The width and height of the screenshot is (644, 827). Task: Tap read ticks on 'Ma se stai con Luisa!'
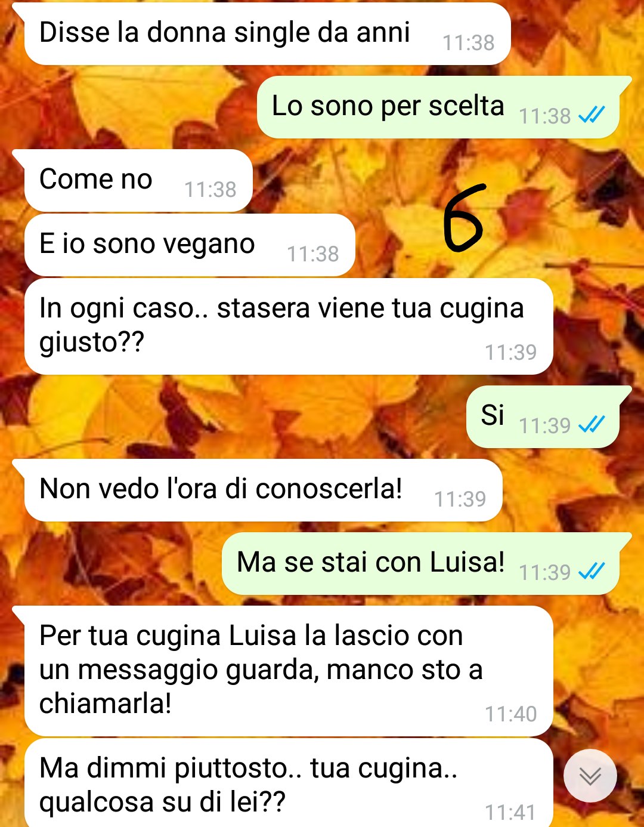(592, 571)
